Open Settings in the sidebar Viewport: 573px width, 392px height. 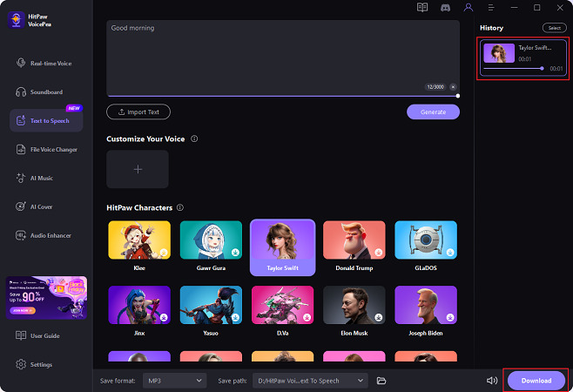point(46,365)
